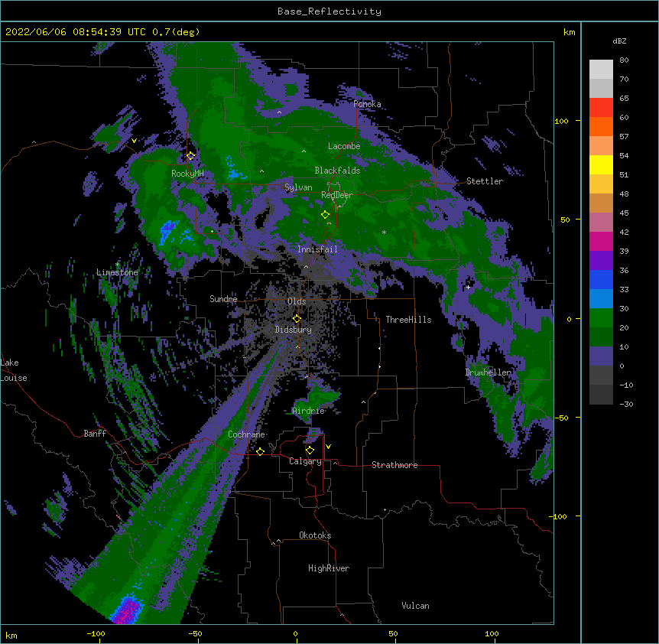Pick the violet 36-39 dBZ legend swatch

tap(601, 261)
